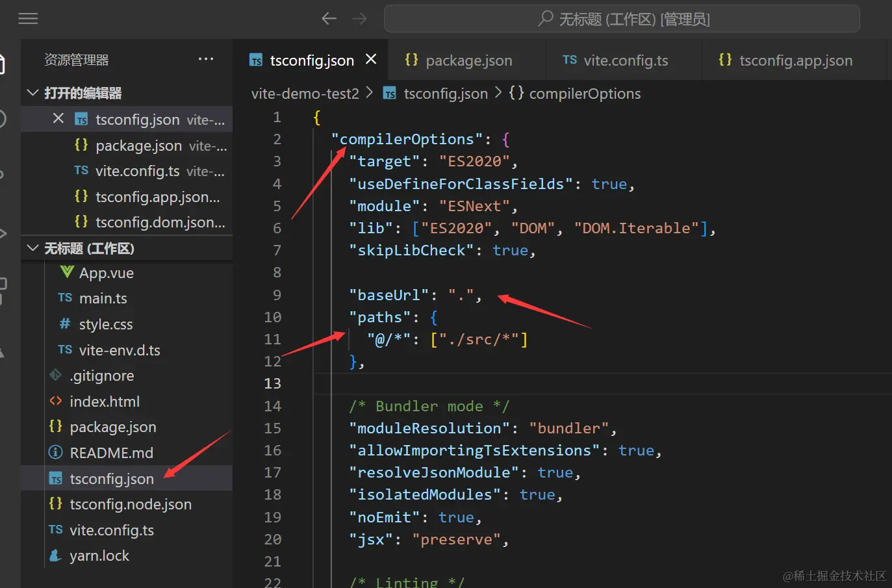Click the HTML icon beside index.html
This screenshot has width=892, height=588.
point(56,401)
